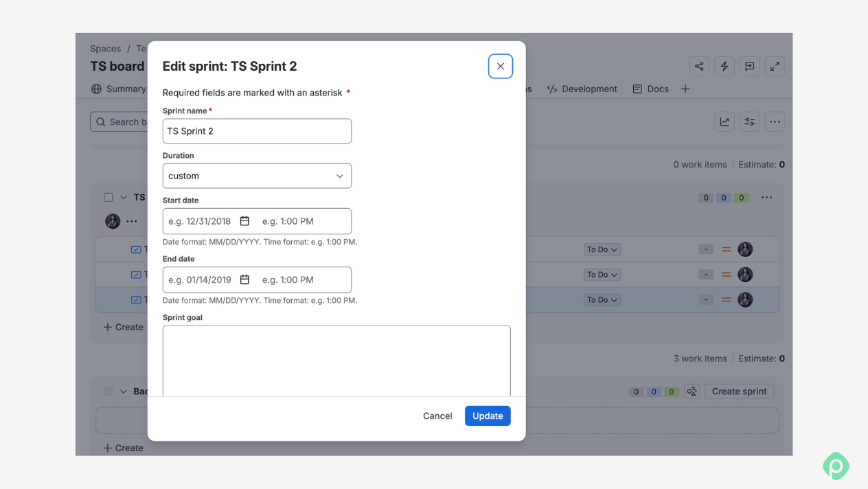Click the second work item's medium priority icon
Viewport: 868px width, 489px height.
coord(726,275)
